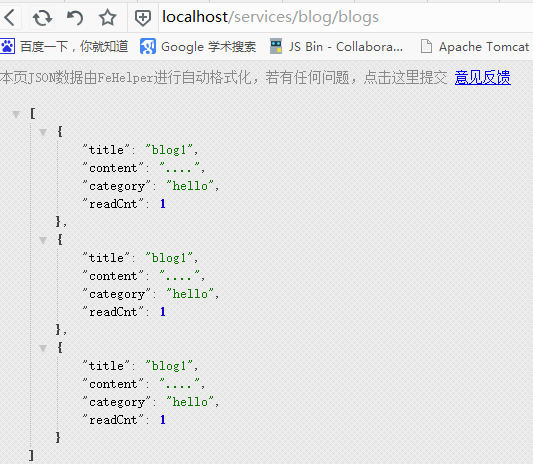This screenshot has height=464, width=533.
Task: Select "readCnt" key in first object
Action: (x=114, y=204)
